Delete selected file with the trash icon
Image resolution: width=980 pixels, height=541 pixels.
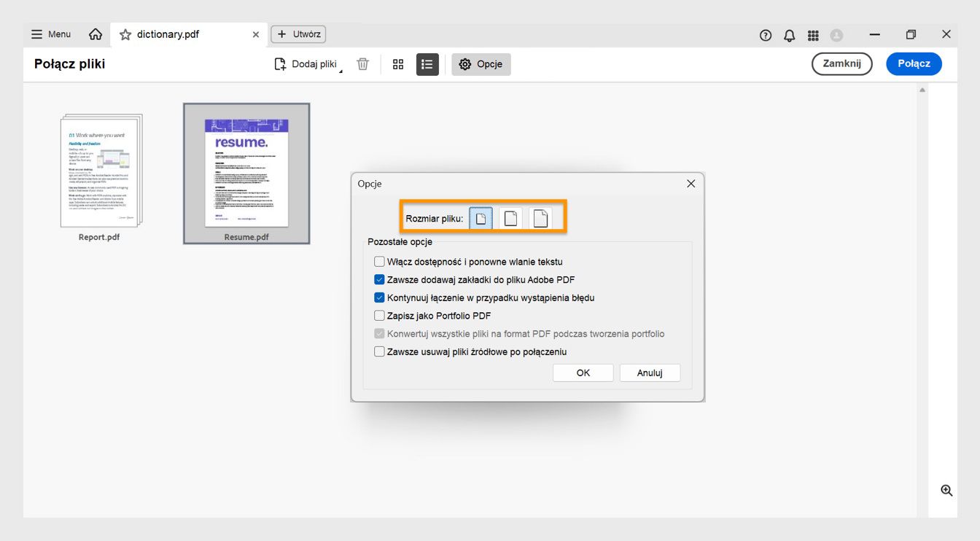click(x=362, y=64)
